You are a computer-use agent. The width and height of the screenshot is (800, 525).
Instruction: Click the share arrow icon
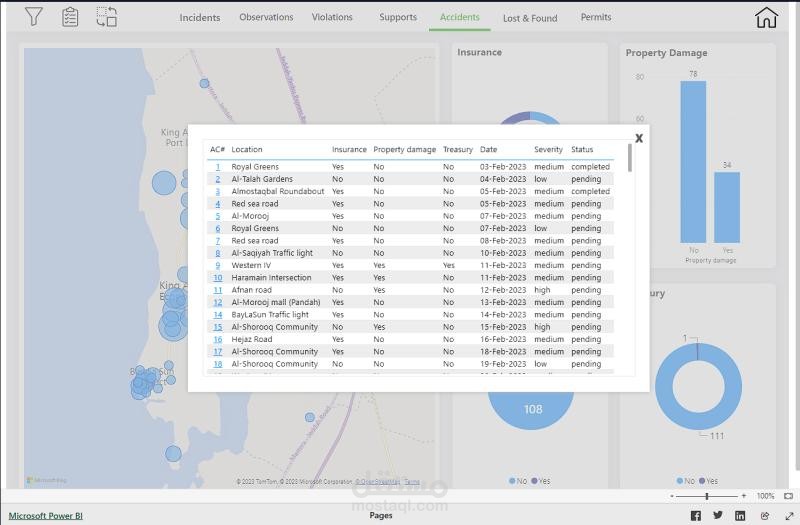(x=765, y=516)
